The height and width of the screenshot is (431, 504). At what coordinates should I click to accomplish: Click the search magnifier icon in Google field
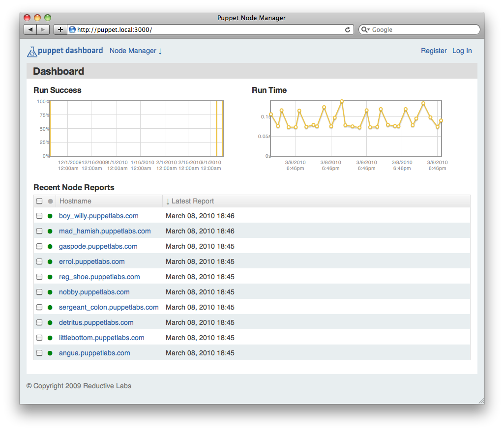coord(365,29)
